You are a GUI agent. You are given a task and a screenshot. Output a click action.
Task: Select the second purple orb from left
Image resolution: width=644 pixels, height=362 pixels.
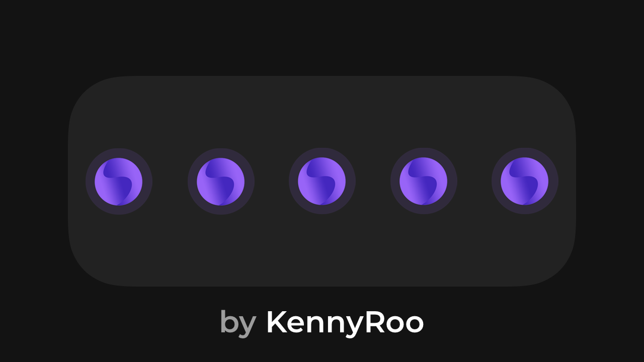[x=221, y=182]
